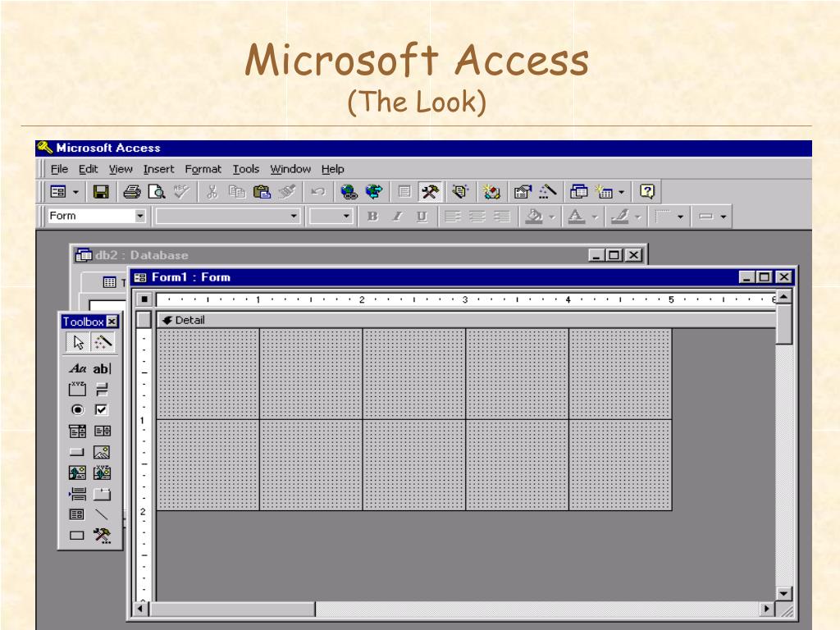Screen dimensions: 840x630
Task: Click Form1 vertical scrollbar down arrow
Action: (x=783, y=593)
